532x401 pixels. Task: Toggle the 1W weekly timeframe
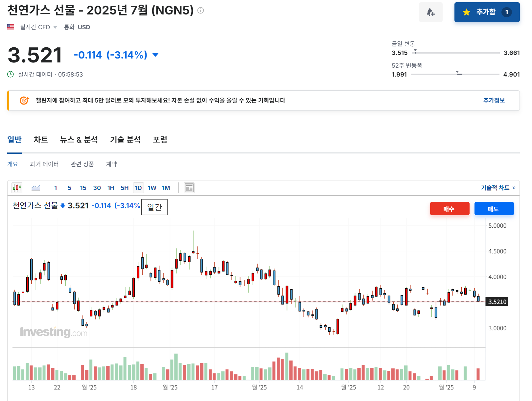coord(152,188)
